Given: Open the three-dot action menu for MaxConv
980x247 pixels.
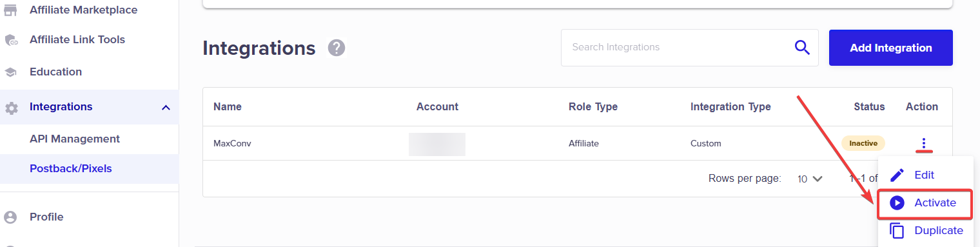Looking at the screenshot, I should pyautogui.click(x=924, y=143).
